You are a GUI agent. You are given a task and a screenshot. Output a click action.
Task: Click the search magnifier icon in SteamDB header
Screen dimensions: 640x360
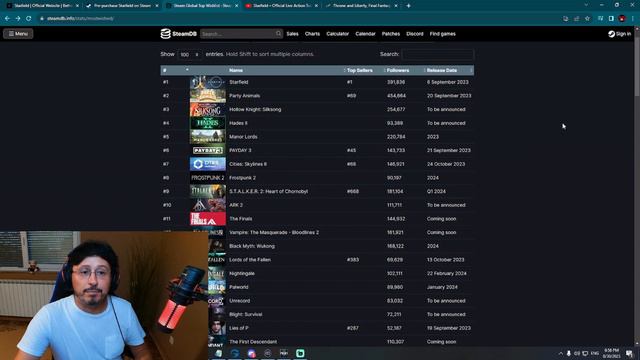point(278,33)
